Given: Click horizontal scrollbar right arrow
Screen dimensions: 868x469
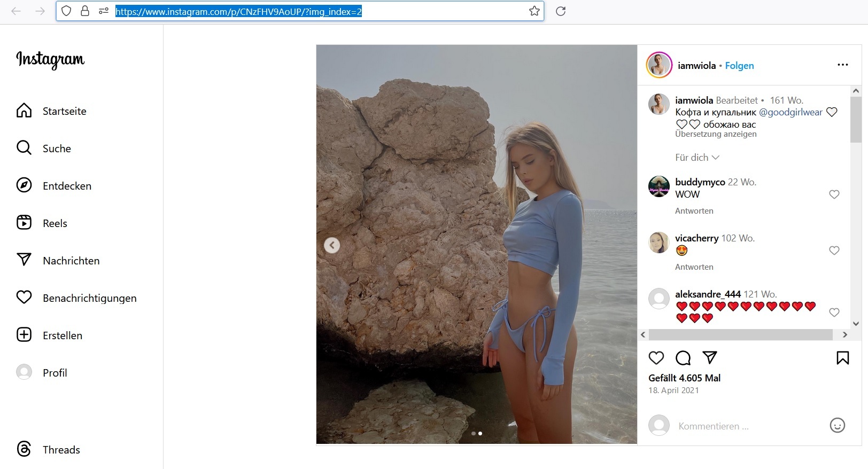Looking at the screenshot, I should click(x=844, y=334).
